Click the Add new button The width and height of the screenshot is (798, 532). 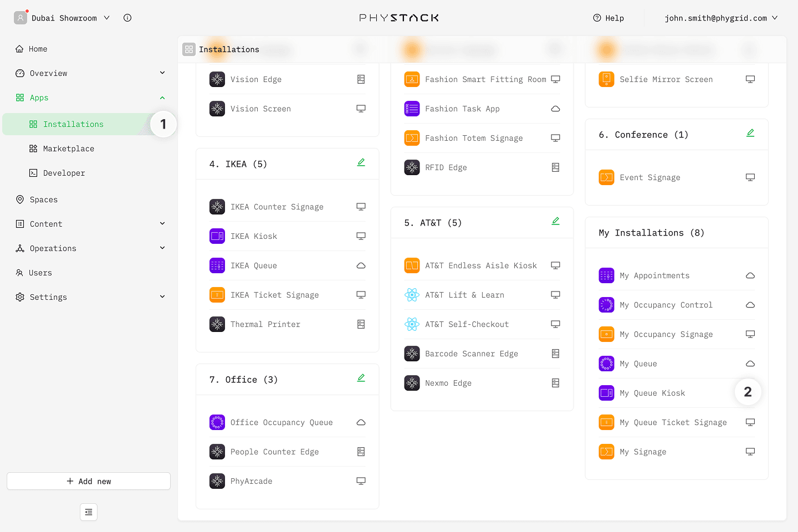pos(89,481)
